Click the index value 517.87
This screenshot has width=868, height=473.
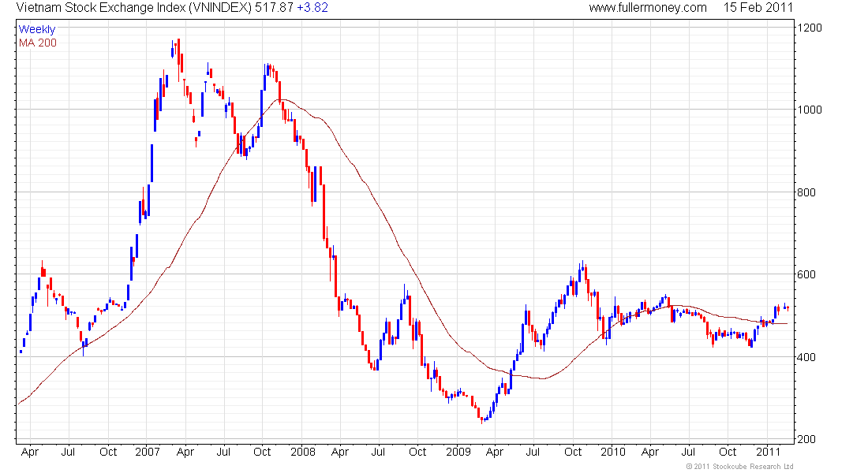[274, 8]
